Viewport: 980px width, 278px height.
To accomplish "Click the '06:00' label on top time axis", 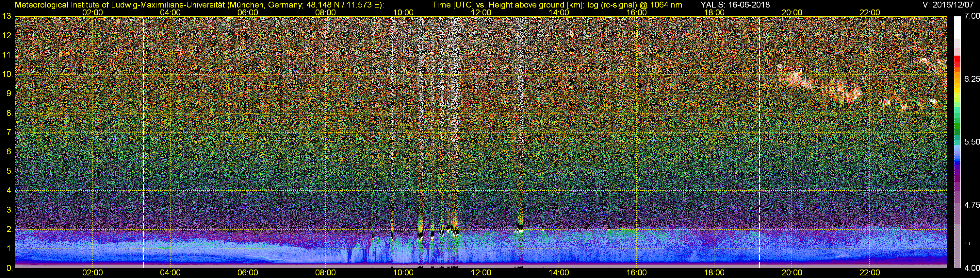I will 248,12.
